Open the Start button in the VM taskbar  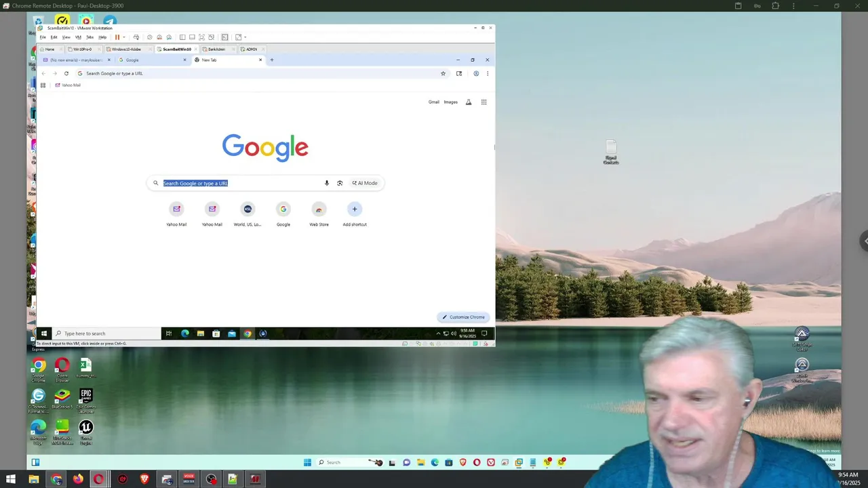44,333
